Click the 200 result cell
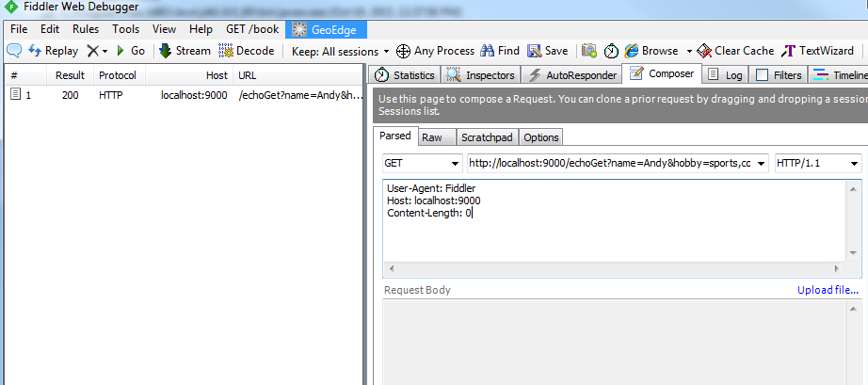This screenshot has height=385, width=868. click(71, 95)
